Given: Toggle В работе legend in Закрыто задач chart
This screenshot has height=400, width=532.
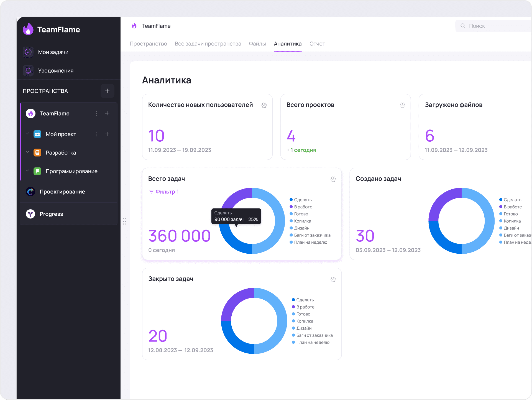Looking at the screenshot, I should coord(305,307).
